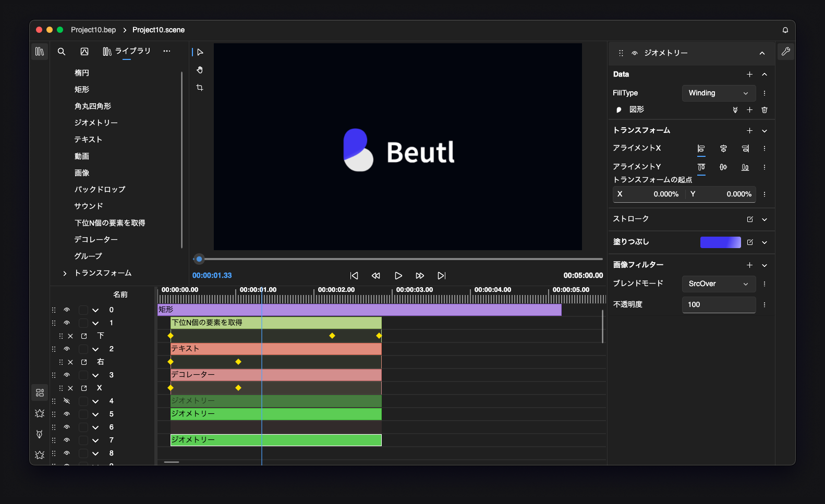Expand the トランスフォーム tree item in library
The image size is (825, 504).
coord(65,273)
